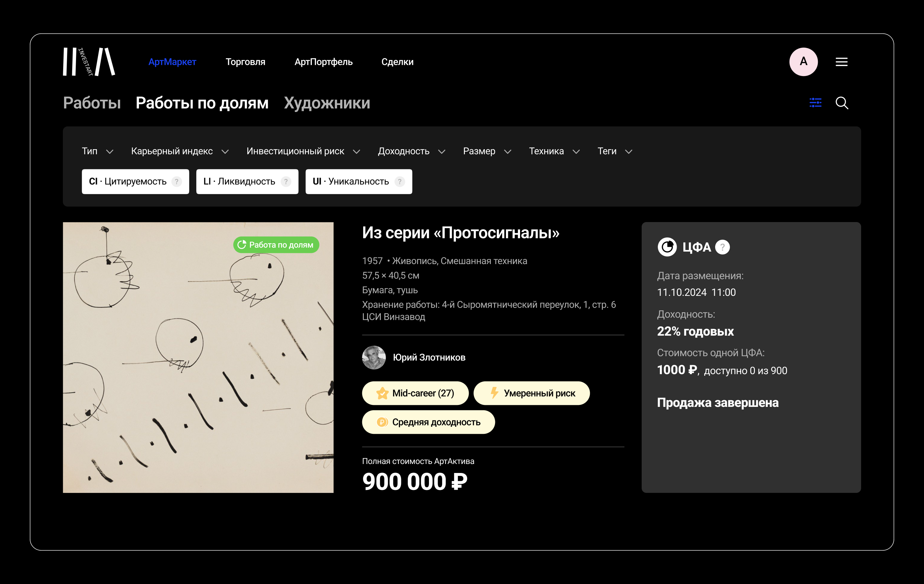Open the Доходность filter dropdown
The image size is (924, 584).
click(411, 151)
